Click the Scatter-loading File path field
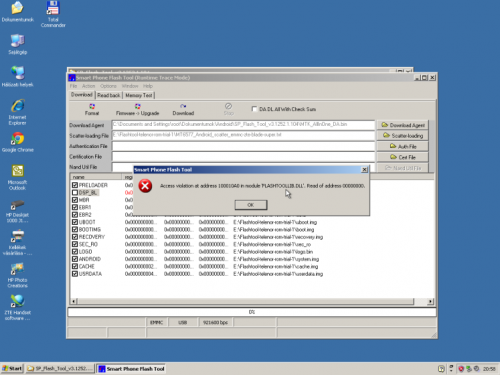Image resolution: width=500 pixels, height=375 pixels. click(243, 135)
